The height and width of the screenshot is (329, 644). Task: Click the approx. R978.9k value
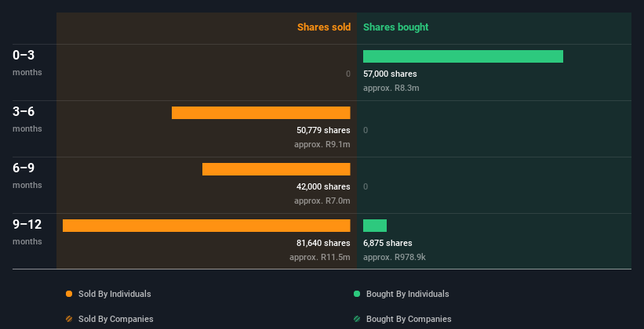pyautogui.click(x=395, y=257)
